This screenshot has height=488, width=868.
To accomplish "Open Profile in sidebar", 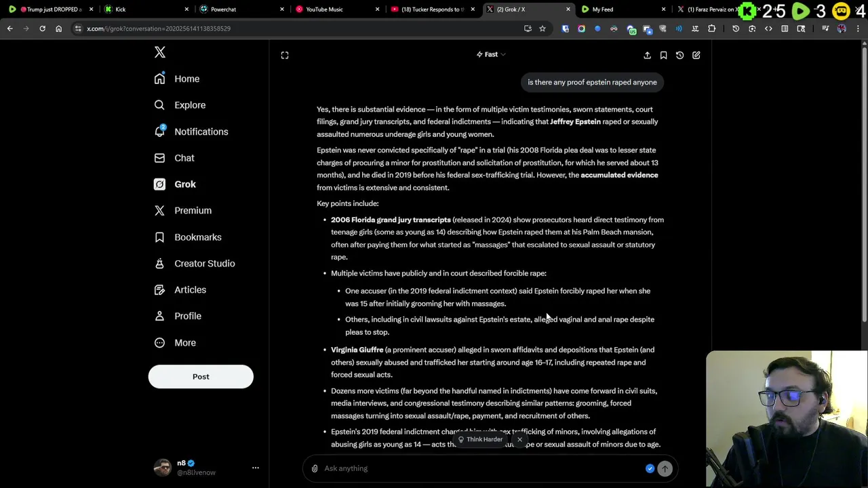I will [178, 317].
